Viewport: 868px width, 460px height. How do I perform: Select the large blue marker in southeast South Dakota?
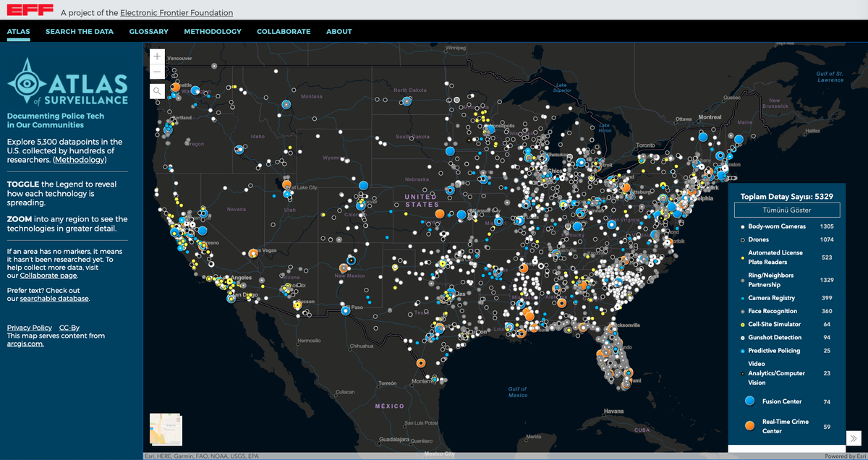[x=448, y=151]
